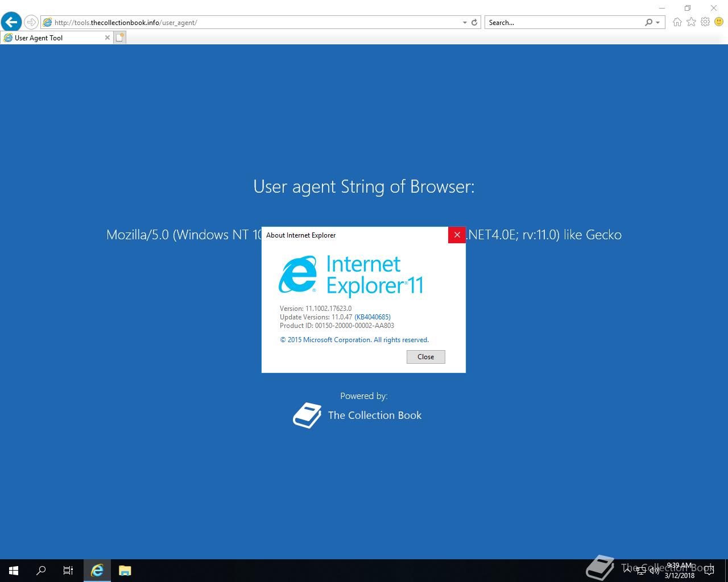Click The Collection Book logo link

357,415
